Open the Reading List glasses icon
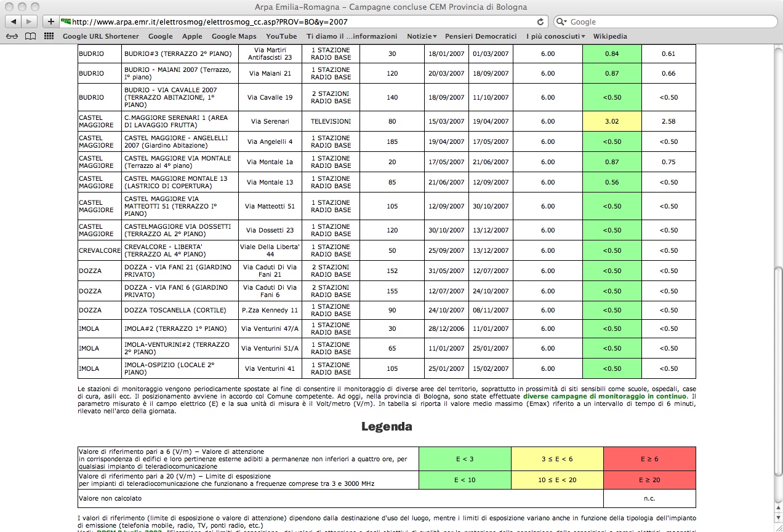Image resolution: width=783 pixels, height=532 pixels. (x=12, y=36)
